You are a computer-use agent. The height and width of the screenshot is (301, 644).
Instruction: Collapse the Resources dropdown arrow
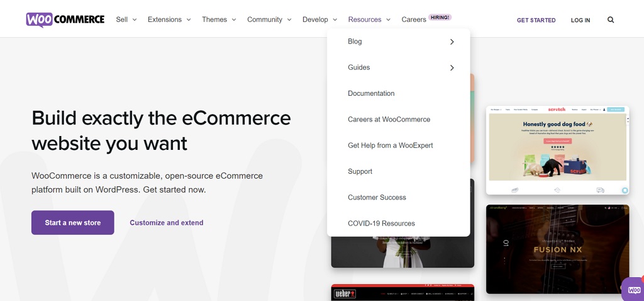[x=388, y=20]
